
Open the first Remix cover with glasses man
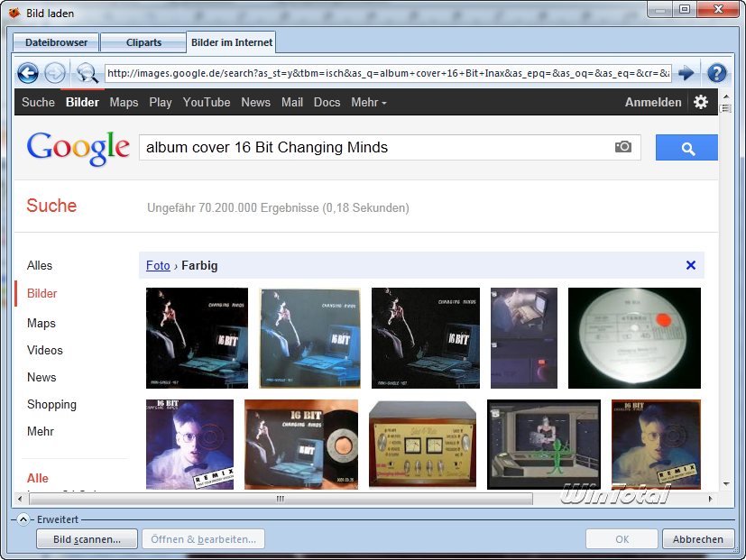[x=189, y=445]
